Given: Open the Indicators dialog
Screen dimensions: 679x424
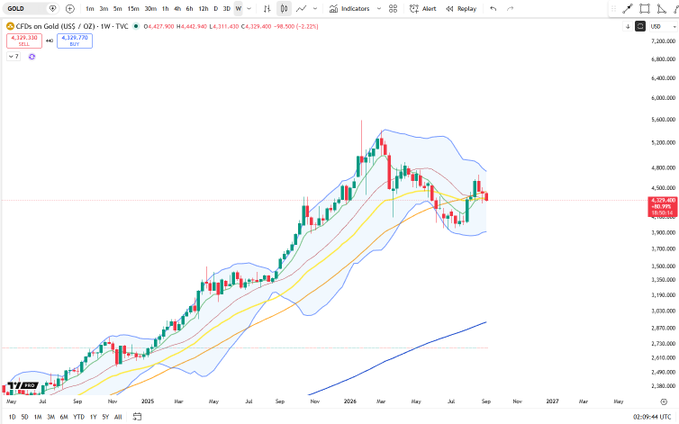Looking at the screenshot, I should coord(349,9).
